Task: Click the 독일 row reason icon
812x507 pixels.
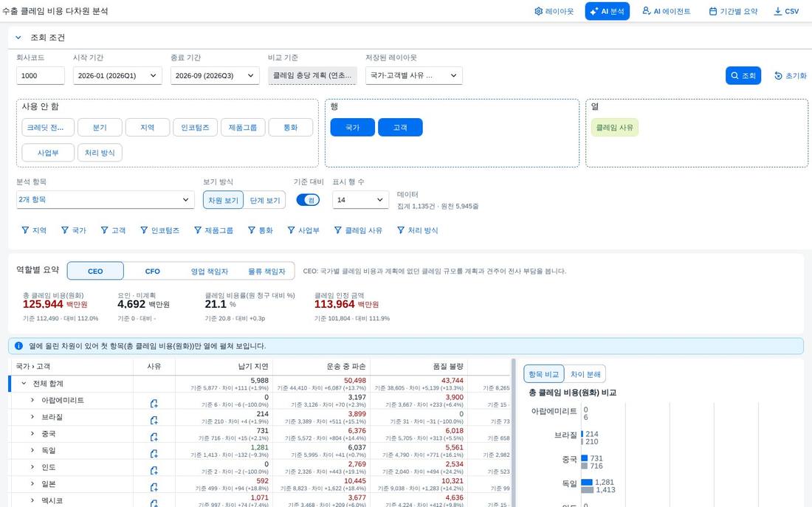Action: click(154, 454)
